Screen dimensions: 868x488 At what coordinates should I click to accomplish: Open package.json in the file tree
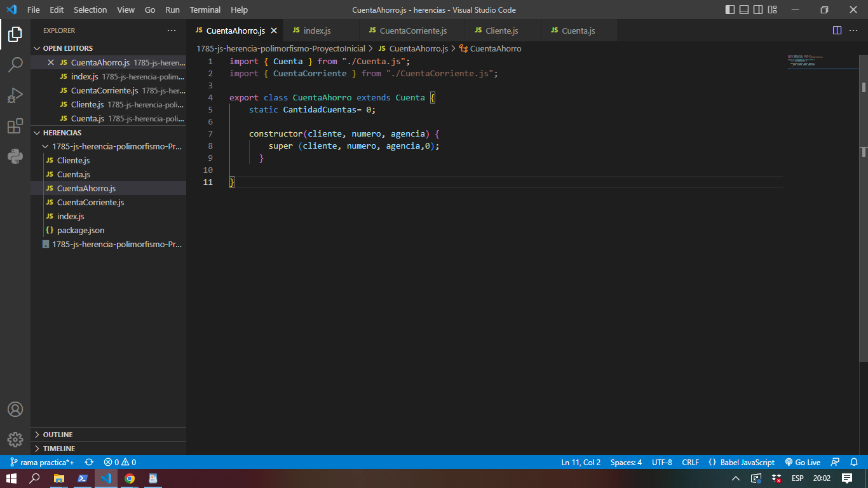pyautogui.click(x=108, y=230)
